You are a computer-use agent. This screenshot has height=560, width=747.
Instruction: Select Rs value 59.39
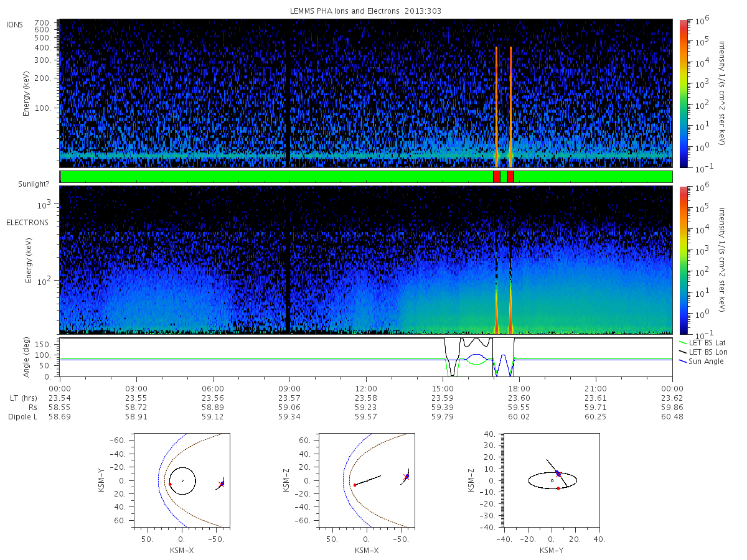443,408
